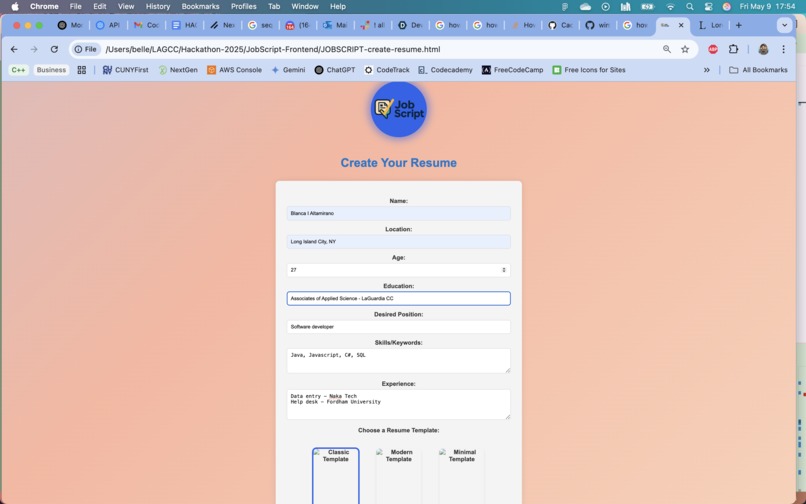Show more bookmarks via double chevron
Screen dimensions: 806x504
(x=707, y=70)
